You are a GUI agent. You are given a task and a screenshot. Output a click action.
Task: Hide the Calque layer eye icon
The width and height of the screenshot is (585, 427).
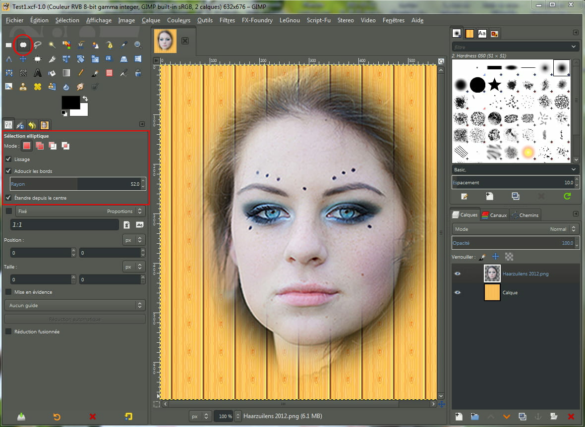[457, 292]
